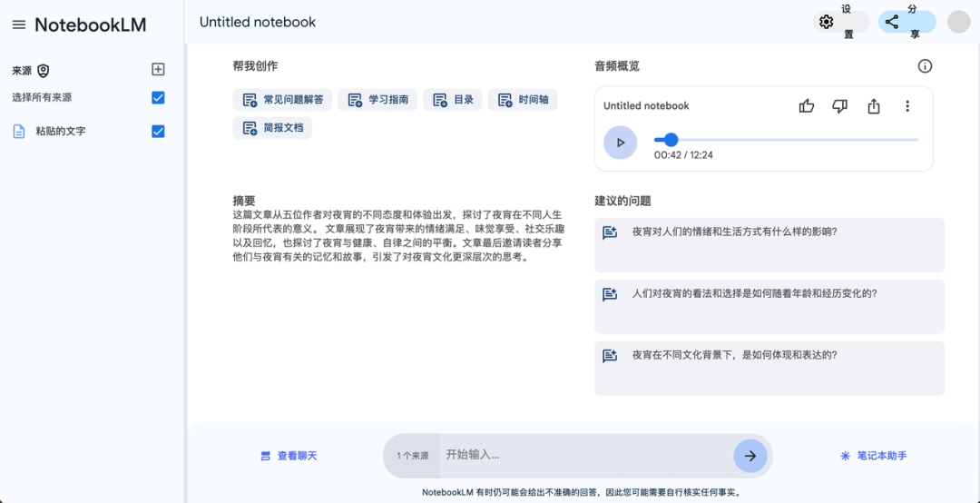Click the NotebookLM logo text

[x=91, y=25]
